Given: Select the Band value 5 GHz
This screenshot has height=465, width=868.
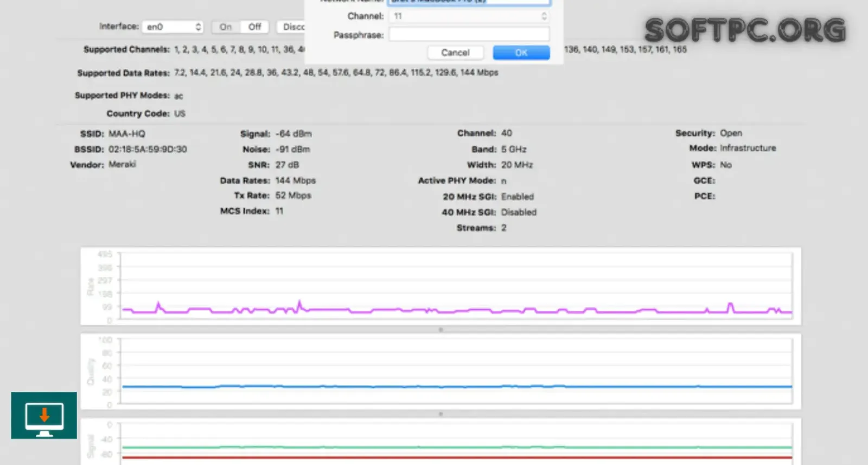Looking at the screenshot, I should tap(514, 149).
